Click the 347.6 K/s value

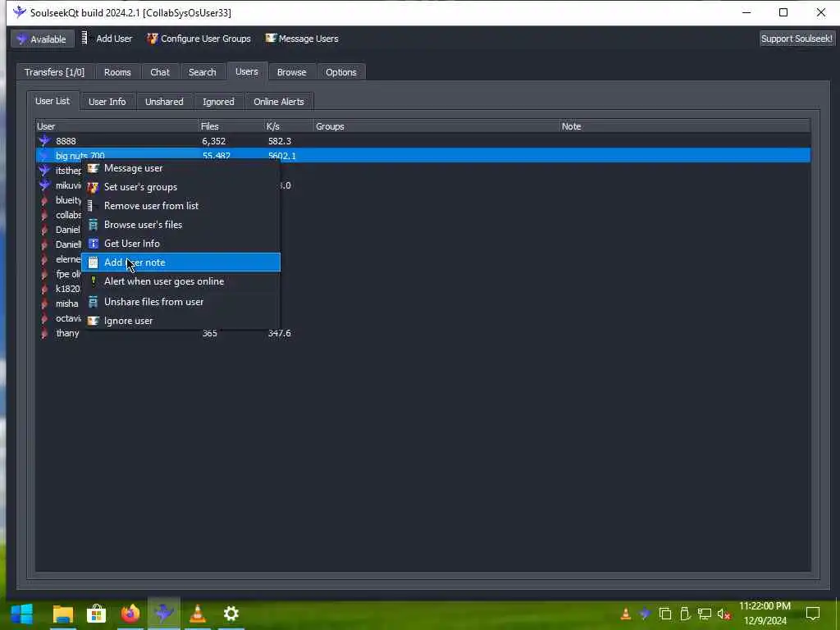coord(280,333)
